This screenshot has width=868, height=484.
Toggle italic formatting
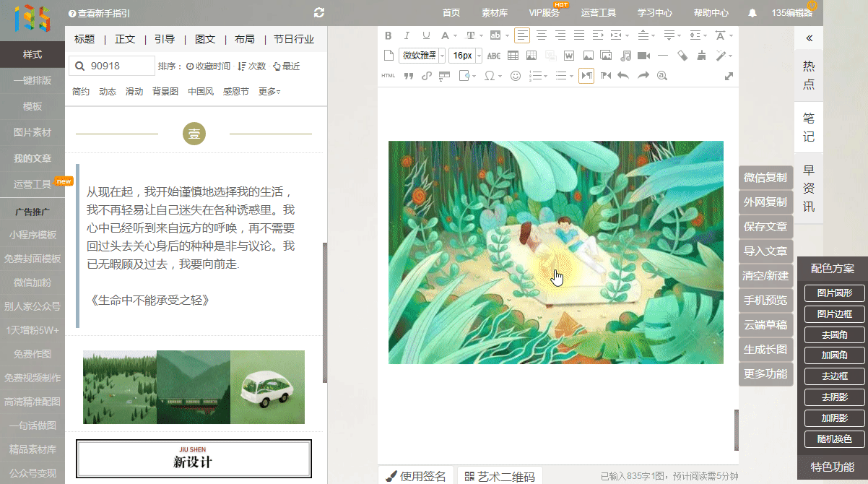click(x=407, y=35)
